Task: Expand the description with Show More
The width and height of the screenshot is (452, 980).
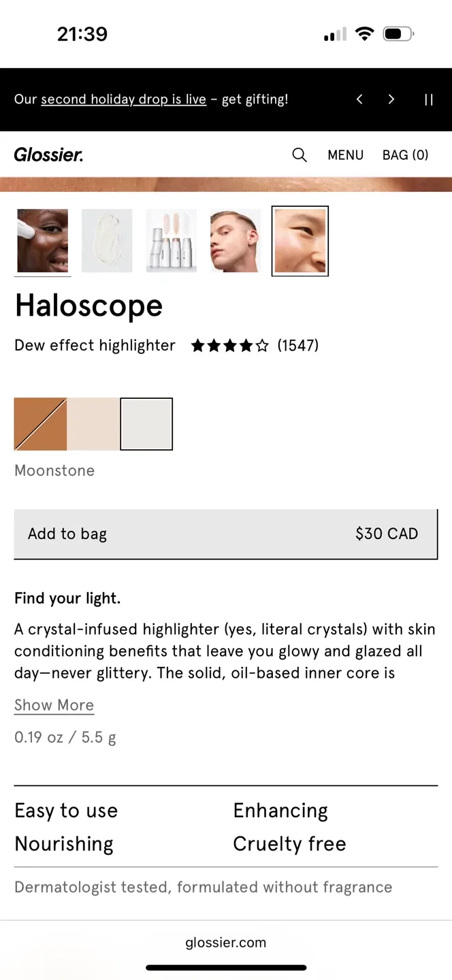Action: click(54, 705)
